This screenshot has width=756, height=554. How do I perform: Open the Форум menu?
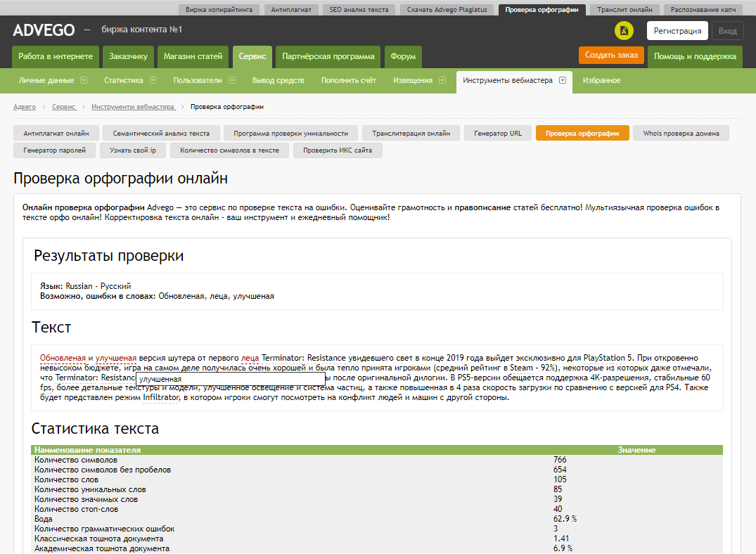(402, 56)
